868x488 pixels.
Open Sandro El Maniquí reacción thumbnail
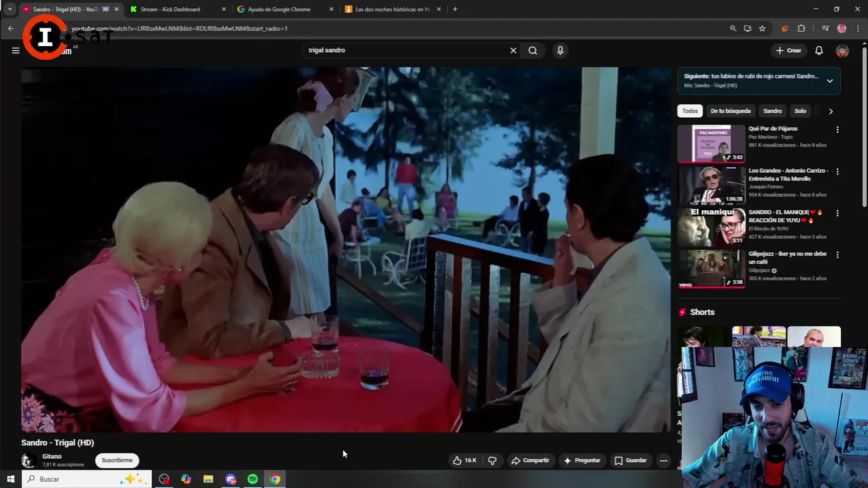[711, 227]
